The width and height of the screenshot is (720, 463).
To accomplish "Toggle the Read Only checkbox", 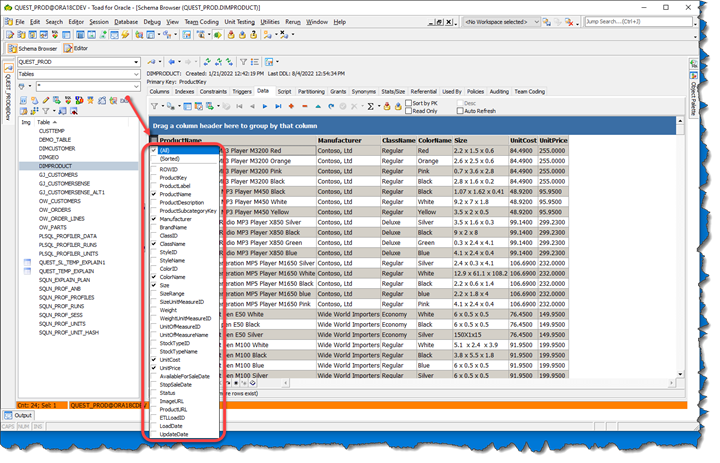I will pos(408,111).
